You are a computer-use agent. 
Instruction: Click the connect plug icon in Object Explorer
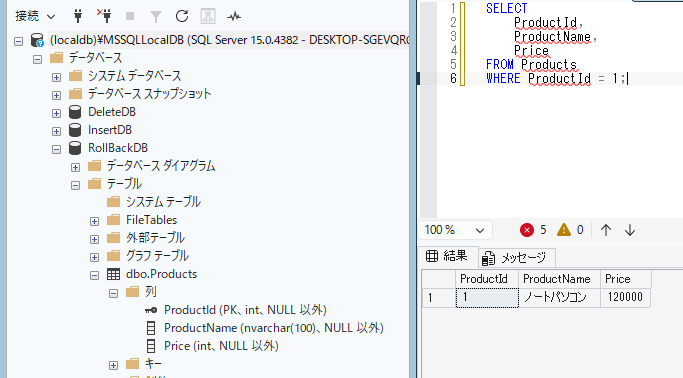click(x=78, y=17)
